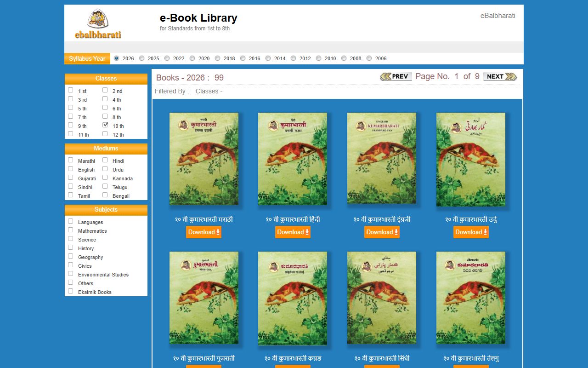Download the 10th Kumarbharati Hindi book
Viewport: 588px width, 368px height.
293,232
